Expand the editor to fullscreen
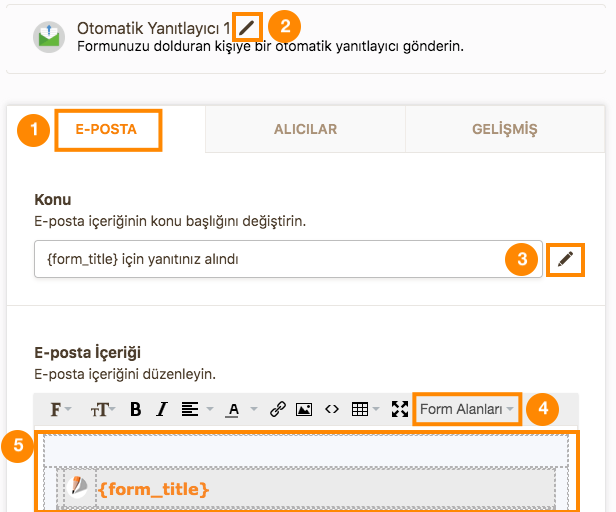 400,409
